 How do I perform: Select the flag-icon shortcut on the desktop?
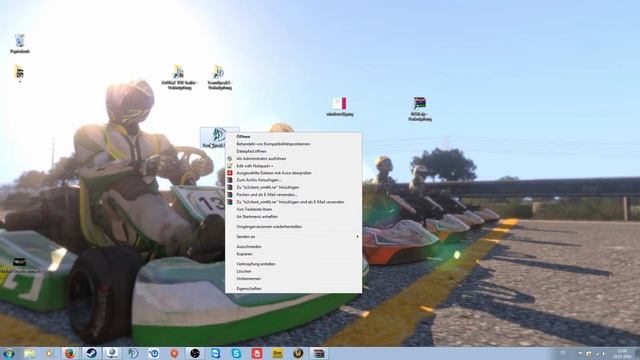coord(420,109)
